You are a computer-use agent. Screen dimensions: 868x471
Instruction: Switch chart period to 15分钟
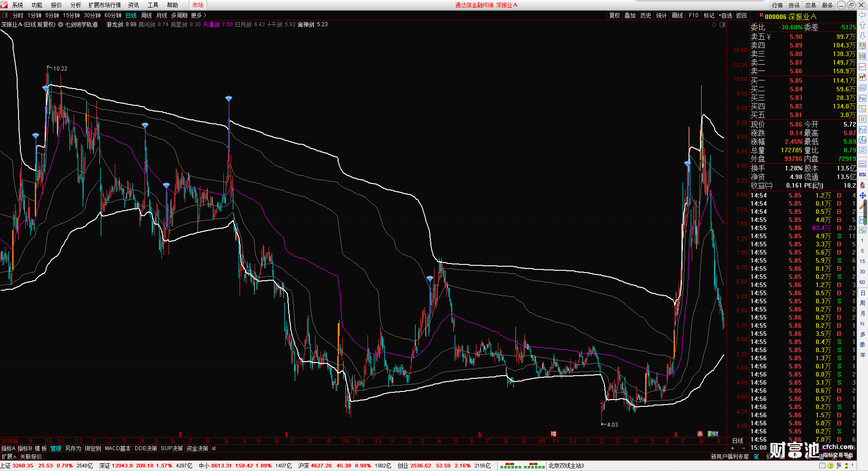71,15
